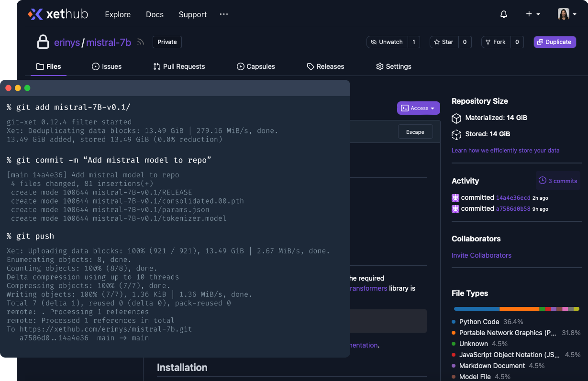Fork the repository
The image size is (588, 381).
tap(496, 42)
